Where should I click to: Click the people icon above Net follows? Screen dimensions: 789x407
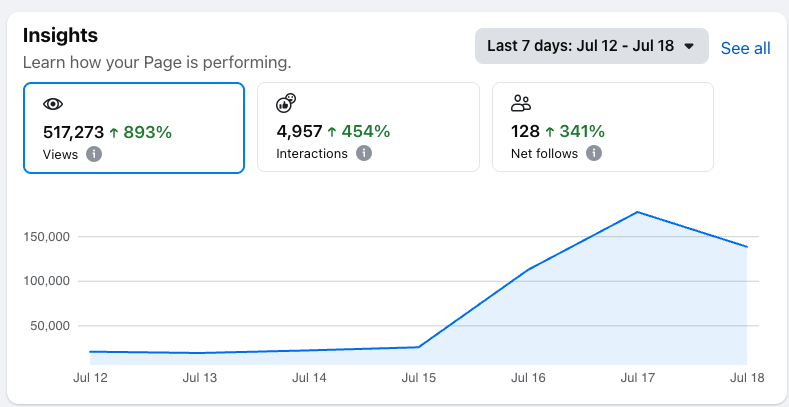[x=520, y=103]
